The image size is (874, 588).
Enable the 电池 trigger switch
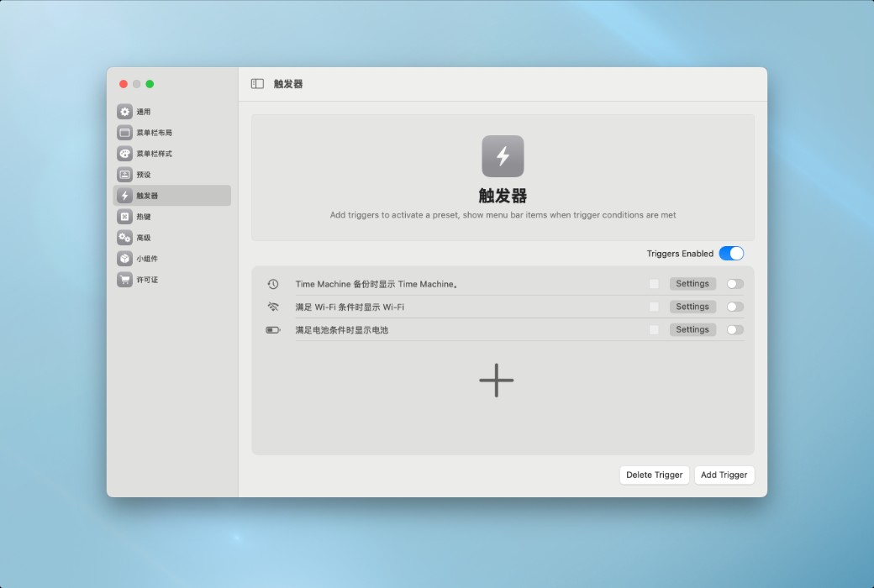(x=735, y=330)
